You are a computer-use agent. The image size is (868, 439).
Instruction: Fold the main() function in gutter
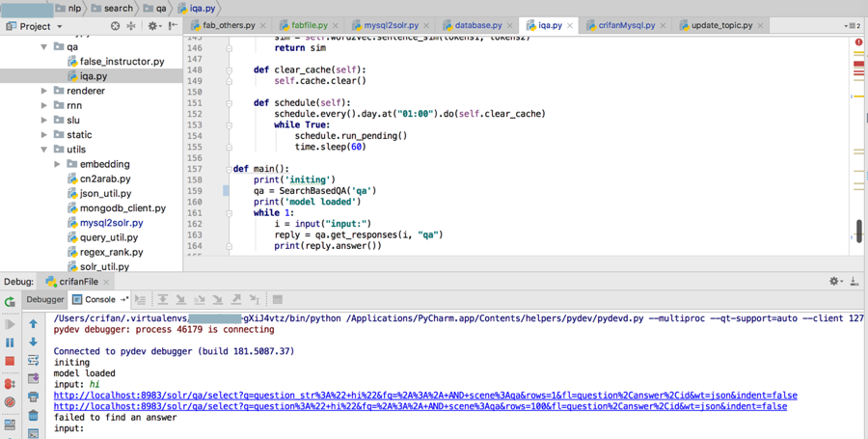tap(229, 169)
